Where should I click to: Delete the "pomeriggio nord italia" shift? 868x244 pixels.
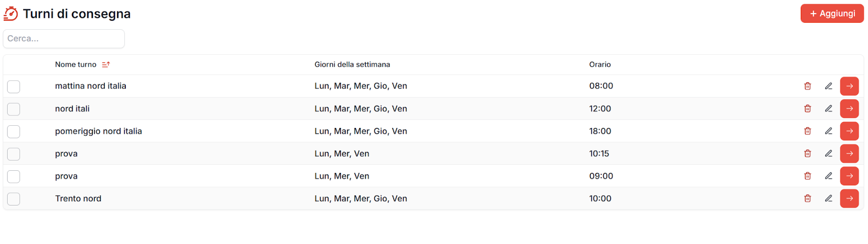(807, 131)
